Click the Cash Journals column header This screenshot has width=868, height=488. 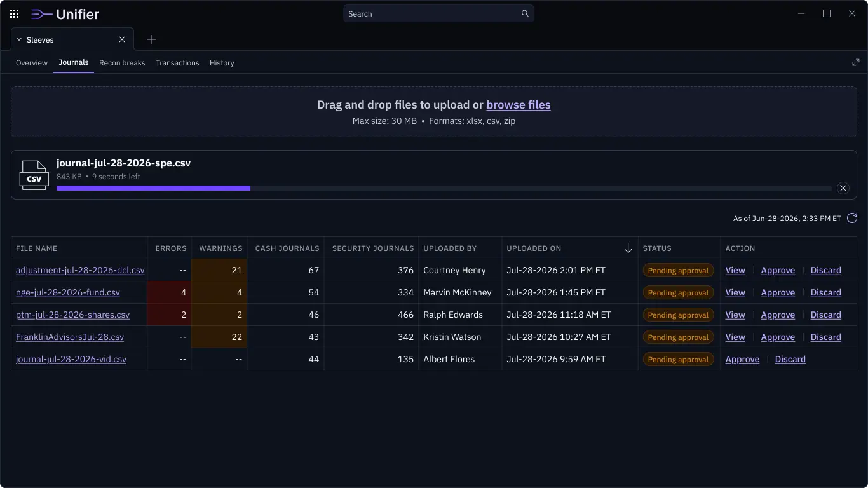[287, 248]
